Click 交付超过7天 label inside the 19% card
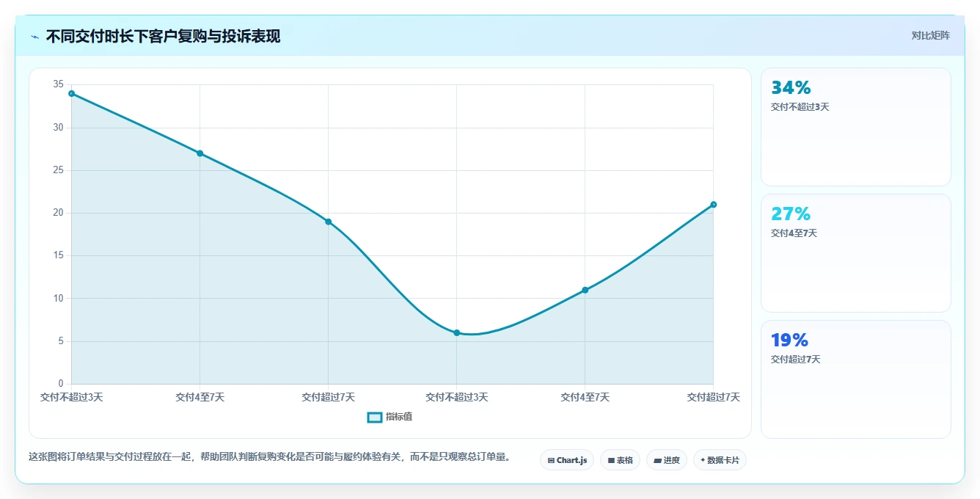 click(795, 360)
